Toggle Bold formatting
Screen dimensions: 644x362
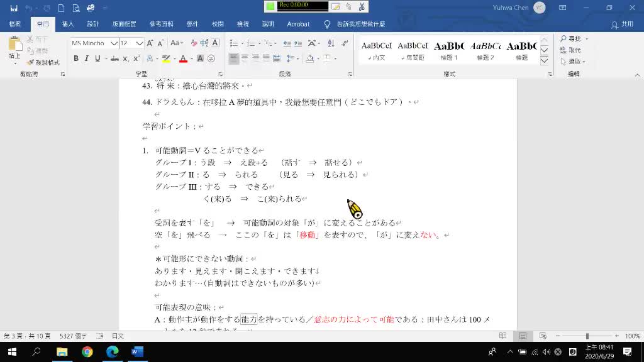click(76, 58)
